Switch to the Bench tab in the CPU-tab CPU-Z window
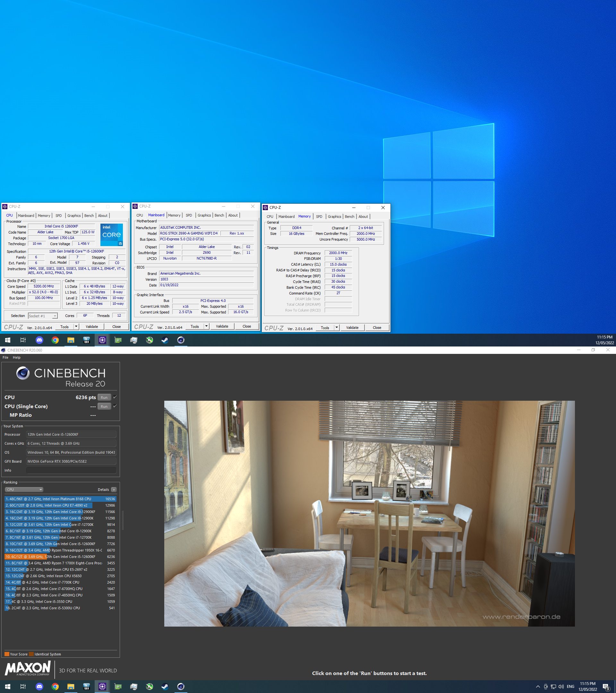Screen dimensions: 616x693 coord(89,216)
